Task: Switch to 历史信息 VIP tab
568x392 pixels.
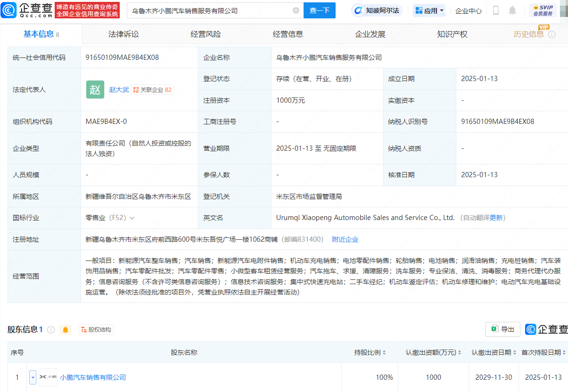Action: click(x=529, y=34)
